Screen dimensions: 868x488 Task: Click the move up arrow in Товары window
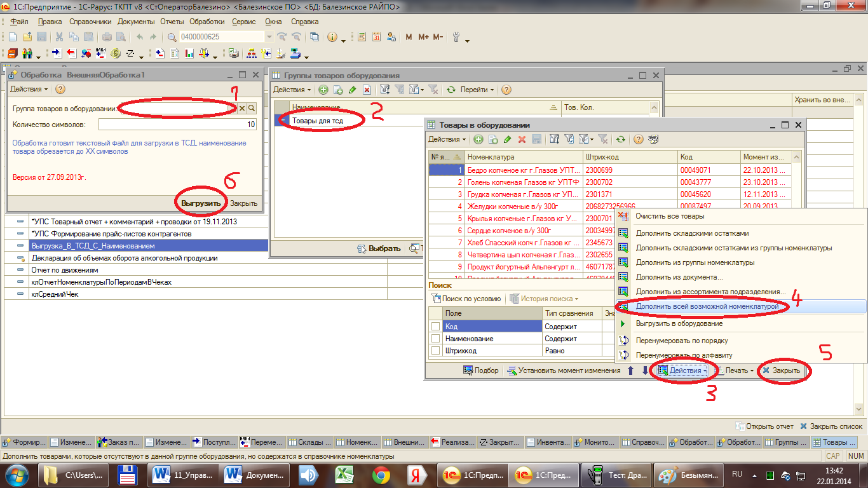630,370
